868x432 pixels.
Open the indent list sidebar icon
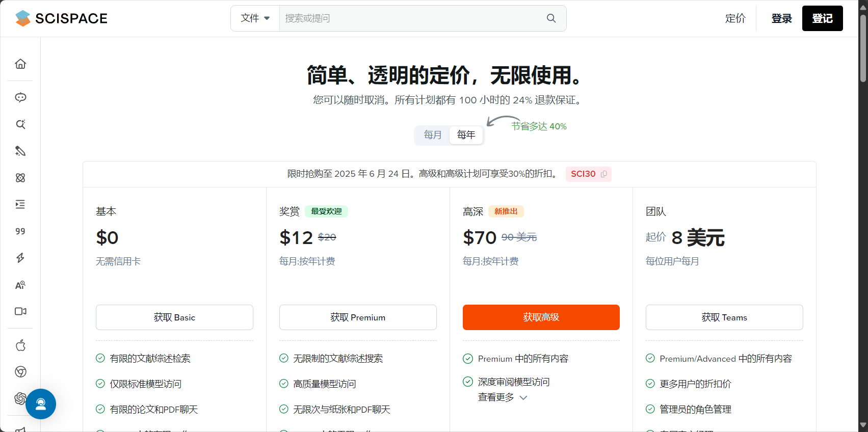point(20,204)
